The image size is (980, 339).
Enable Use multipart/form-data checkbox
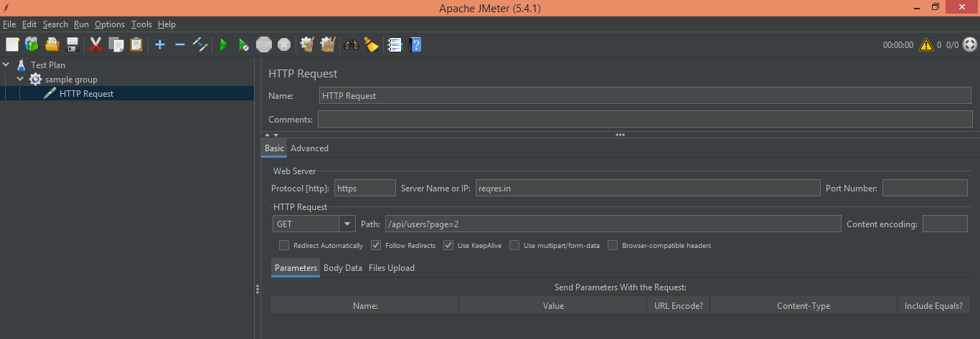click(514, 245)
